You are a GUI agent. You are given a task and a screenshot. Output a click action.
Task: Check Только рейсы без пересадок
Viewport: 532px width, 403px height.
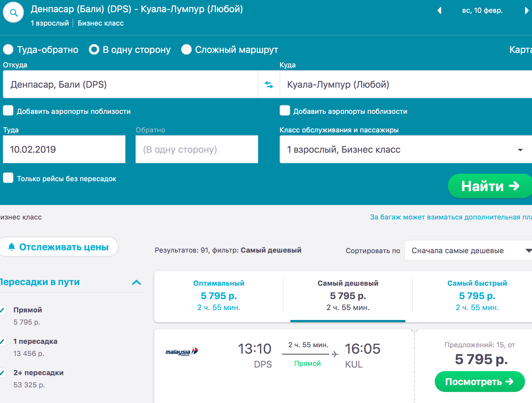point(8,178)
